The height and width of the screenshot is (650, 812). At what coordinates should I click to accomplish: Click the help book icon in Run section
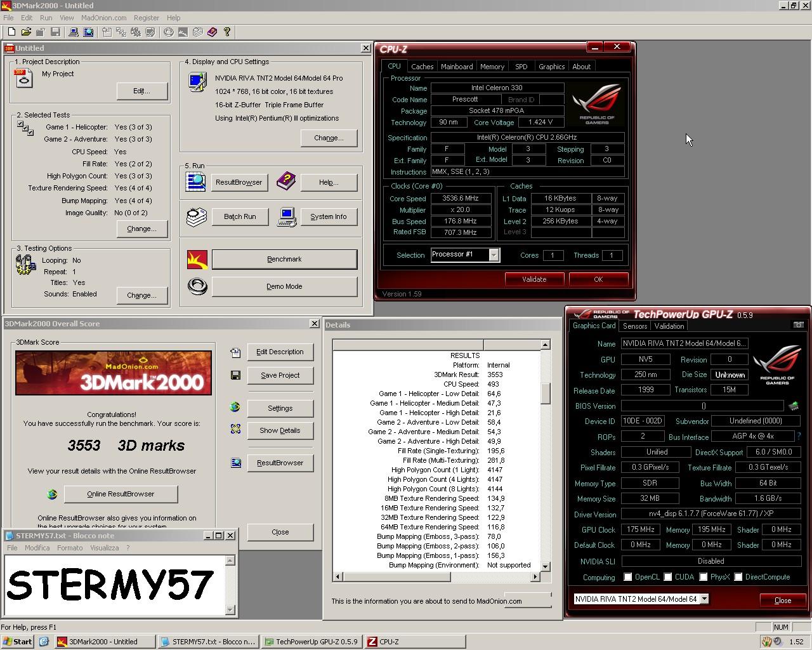click(286, 182)
